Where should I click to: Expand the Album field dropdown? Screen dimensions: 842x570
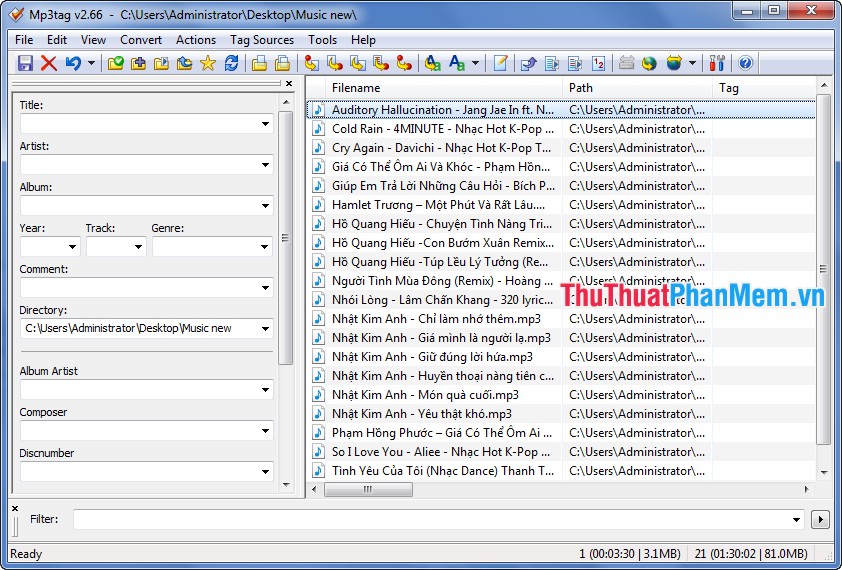265,206
